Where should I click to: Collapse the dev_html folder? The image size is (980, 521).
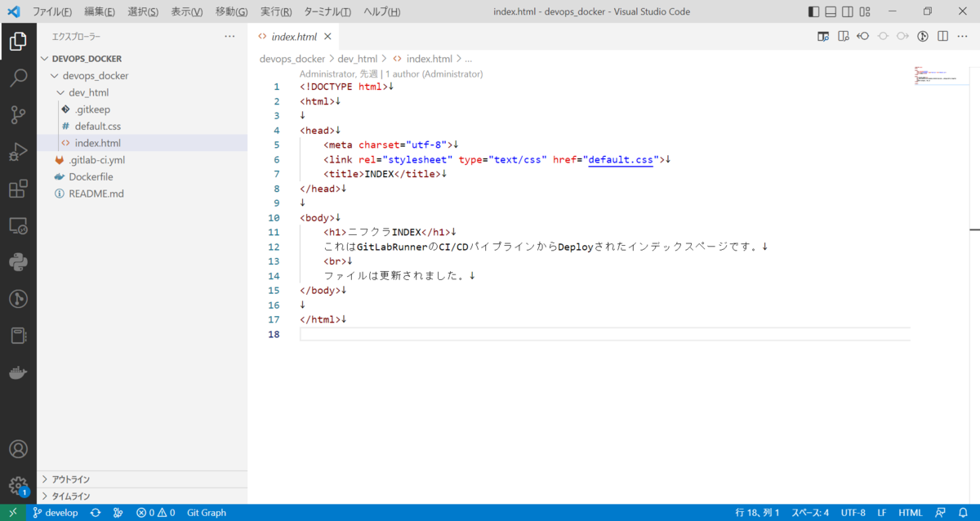pyautogui.click(x=60, y=92)
